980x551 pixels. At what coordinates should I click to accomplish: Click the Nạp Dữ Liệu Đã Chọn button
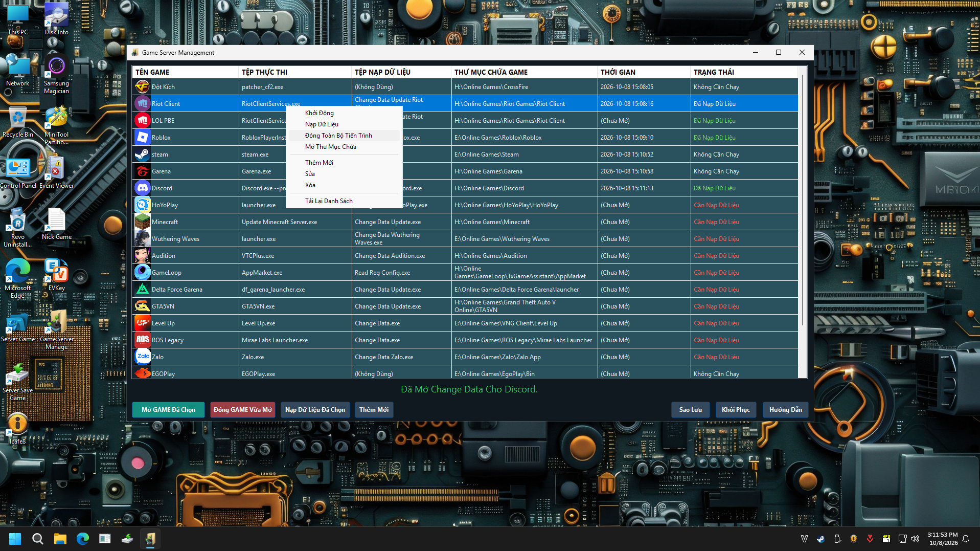tap(315, 410)
